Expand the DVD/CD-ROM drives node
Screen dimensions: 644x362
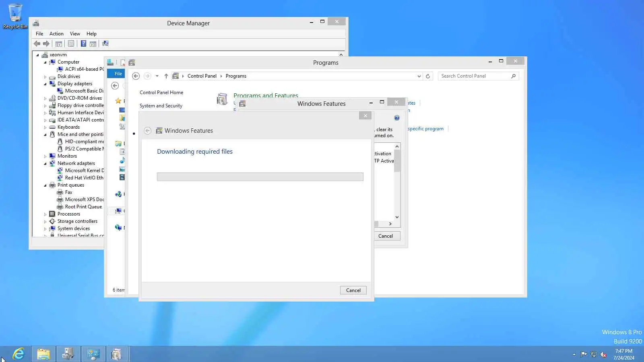coord(45,98)
